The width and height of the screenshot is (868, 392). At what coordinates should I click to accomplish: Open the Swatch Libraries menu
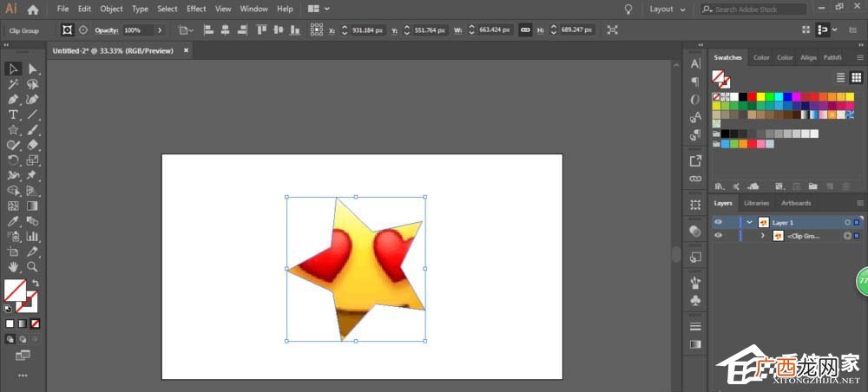720,186
